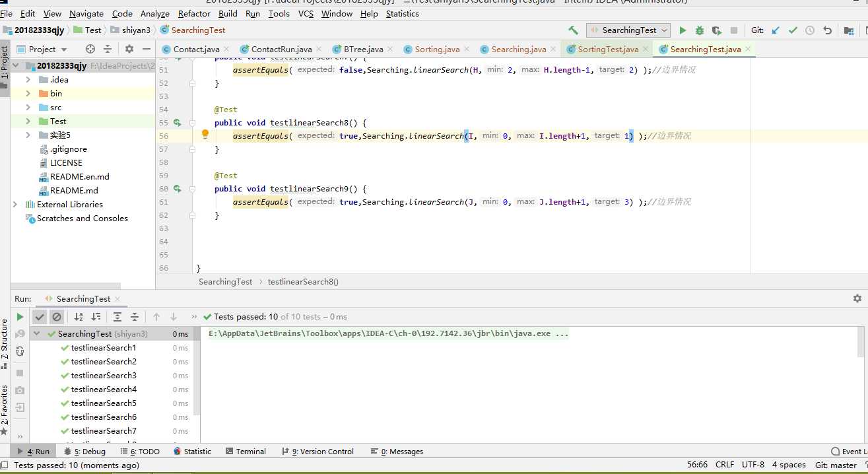Click UTF-8 encoding in status bar
The width and height of the screenshot is (868, 474).
point(753,465)
